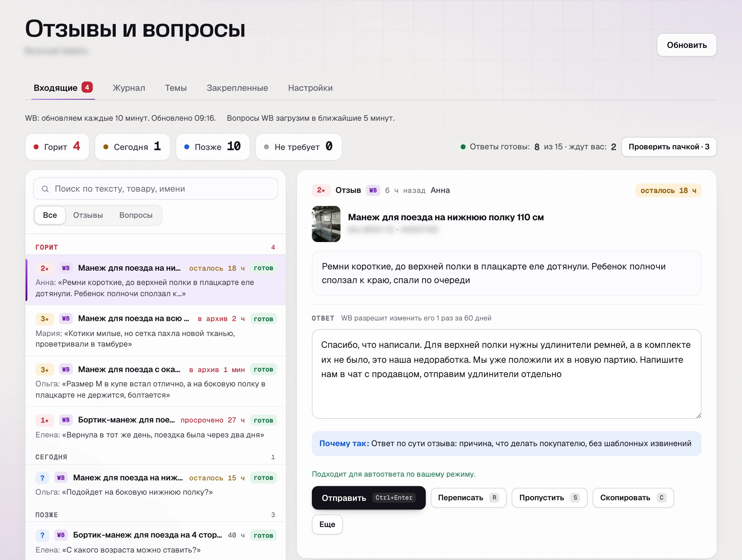Screen dimensions: 742x560
Task: Click the Обновить button
Action: (x=687, y=45)
